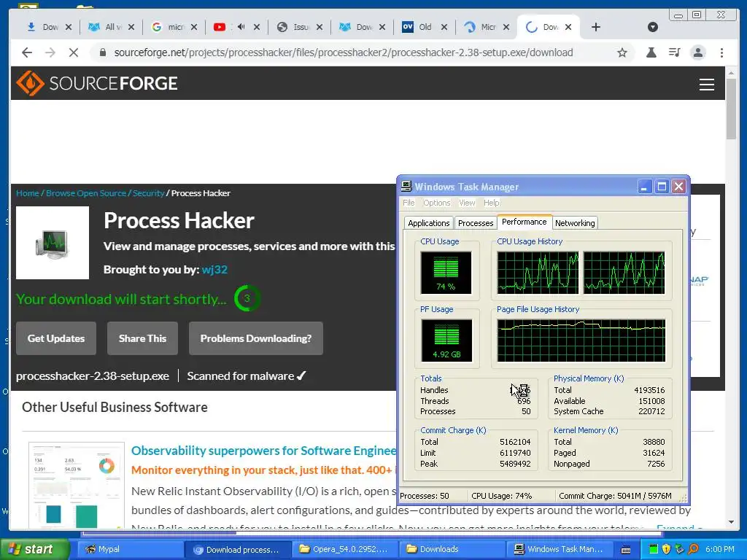Open Task Manager Options menu
This screenshot has width=747, height=560.
coord(436,203)
